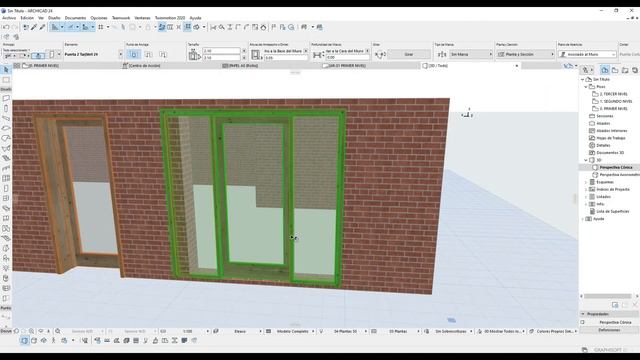Collapse the Sin Título tree node
Viewport: 640px width, 360px height.
(x=582, y=80)
